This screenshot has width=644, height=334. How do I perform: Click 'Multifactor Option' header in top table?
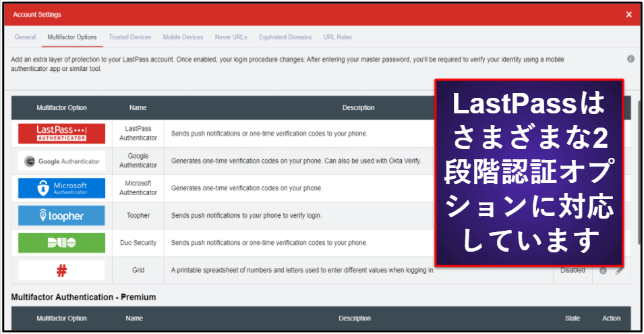pyautogui.click(x=61, y=108)
